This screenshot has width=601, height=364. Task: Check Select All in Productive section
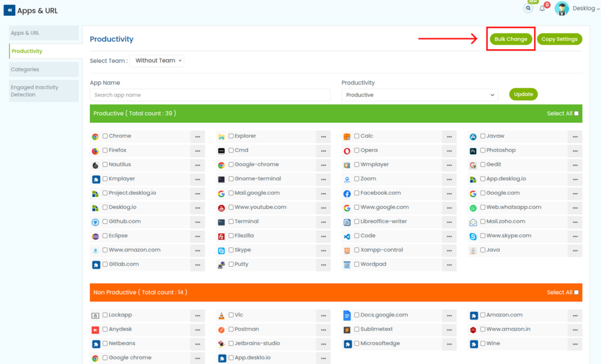click(576, 114)
